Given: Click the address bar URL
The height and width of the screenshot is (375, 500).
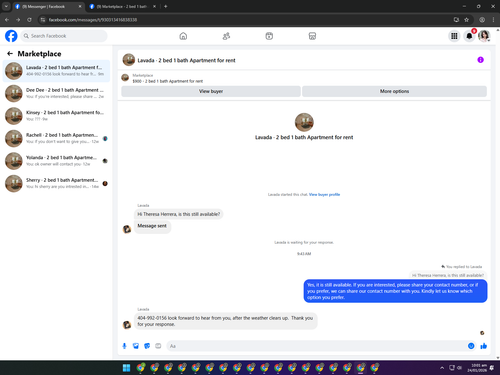Looking at the screenshot, I should click(x=93, y=20).
